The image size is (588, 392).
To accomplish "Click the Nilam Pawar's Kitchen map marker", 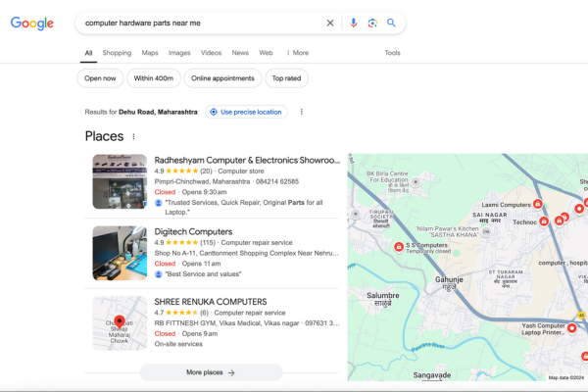I will [486, 232].
